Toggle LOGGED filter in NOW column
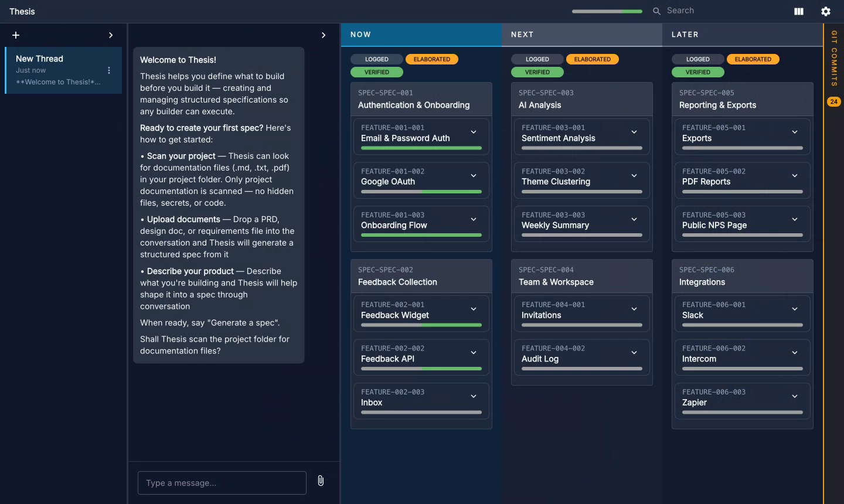Screen dimensions: 844x504 tap(377, 59)
